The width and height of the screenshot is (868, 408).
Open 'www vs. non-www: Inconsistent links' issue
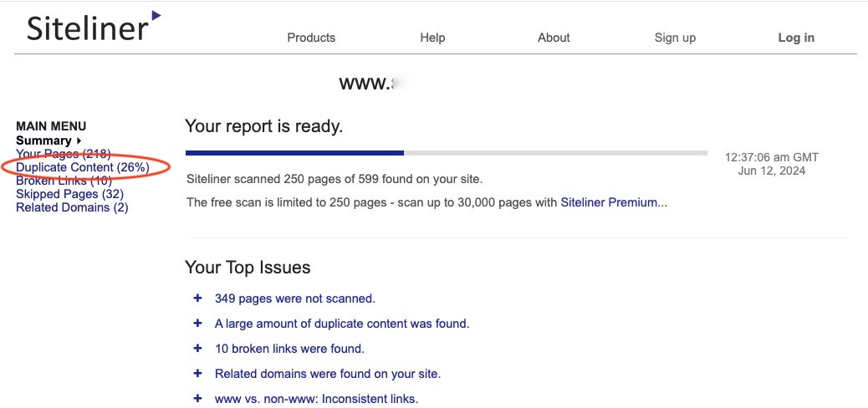click(316, 399)
